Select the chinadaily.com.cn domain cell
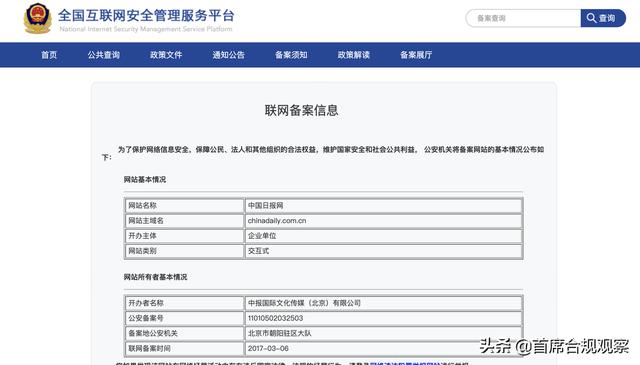The width and height of the screenshot is (640, 365). pos(383,220)
